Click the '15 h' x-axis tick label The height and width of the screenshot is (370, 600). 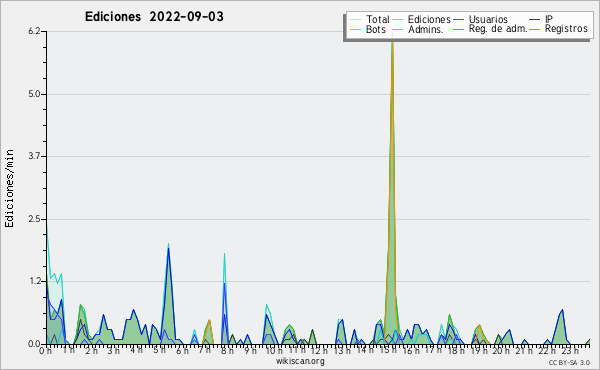[x=388, y=350]
